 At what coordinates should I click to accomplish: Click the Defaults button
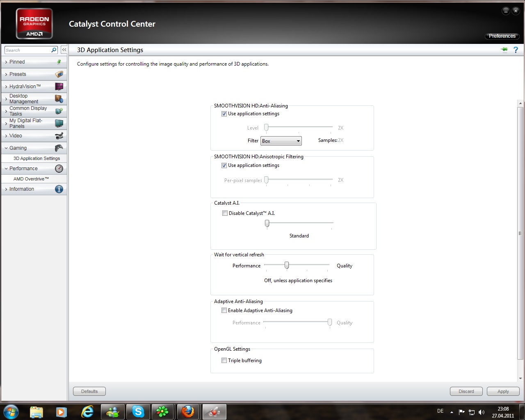(89, 391)
